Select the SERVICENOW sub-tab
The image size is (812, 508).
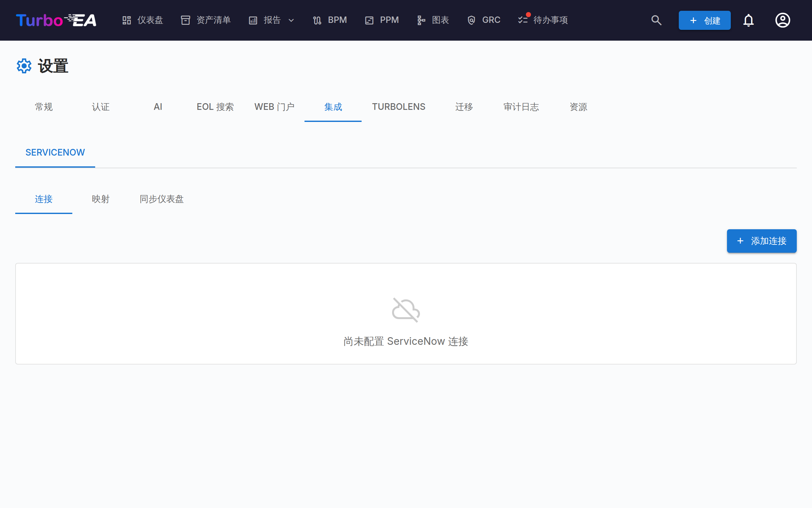point(55,152)
